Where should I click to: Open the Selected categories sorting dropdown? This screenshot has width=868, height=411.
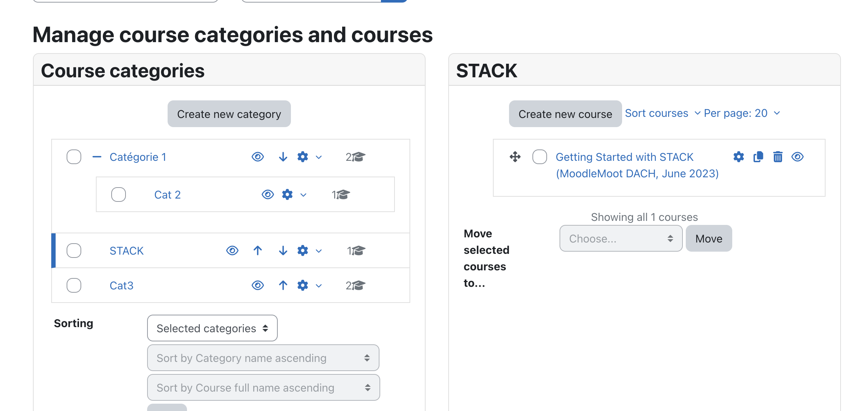[x=212, y=328]
